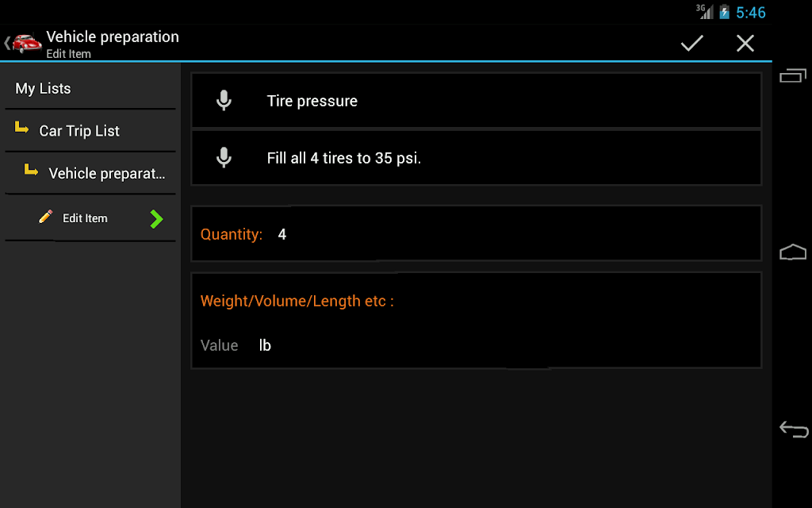Confirm edits with the checkmark icon

tap(691, 43)
